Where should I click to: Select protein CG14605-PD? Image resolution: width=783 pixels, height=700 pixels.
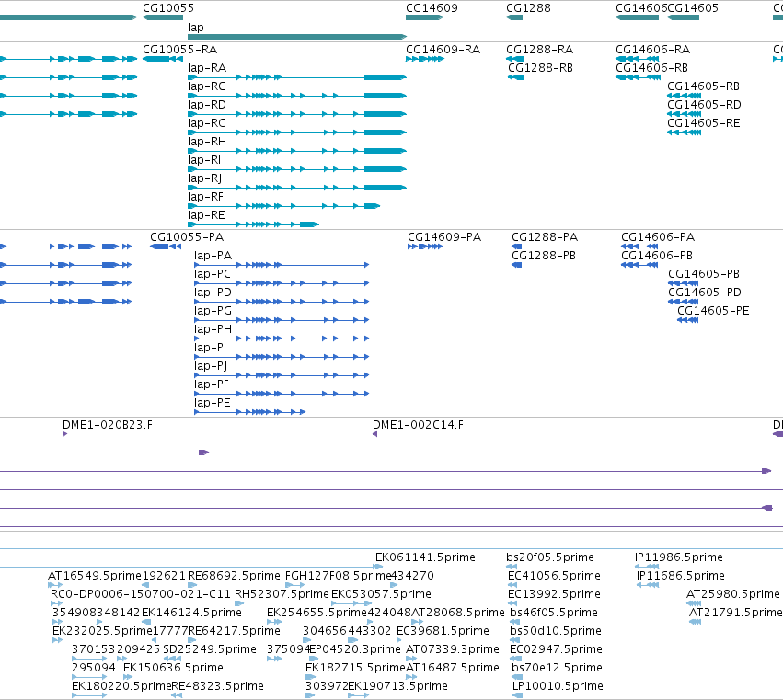pos(705,293)
